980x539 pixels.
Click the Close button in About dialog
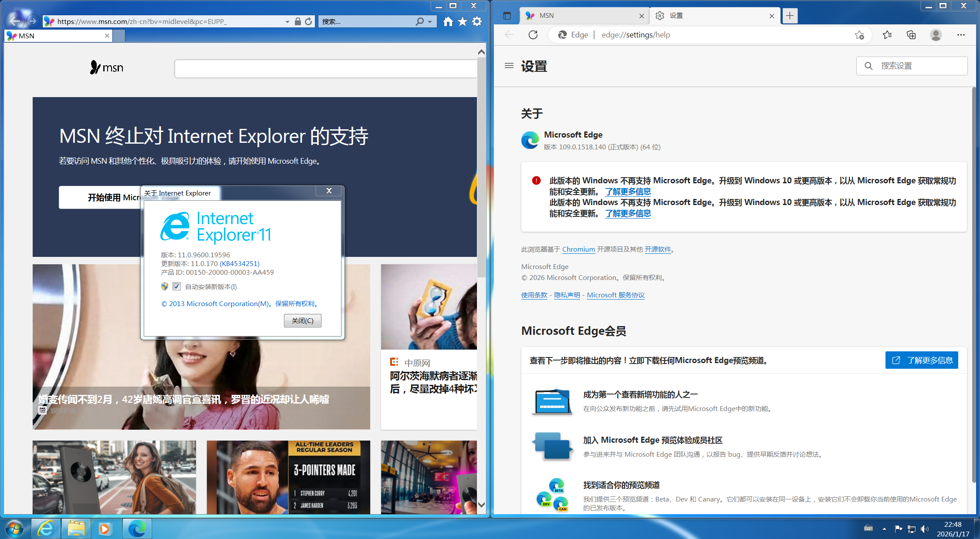[302, 321]
